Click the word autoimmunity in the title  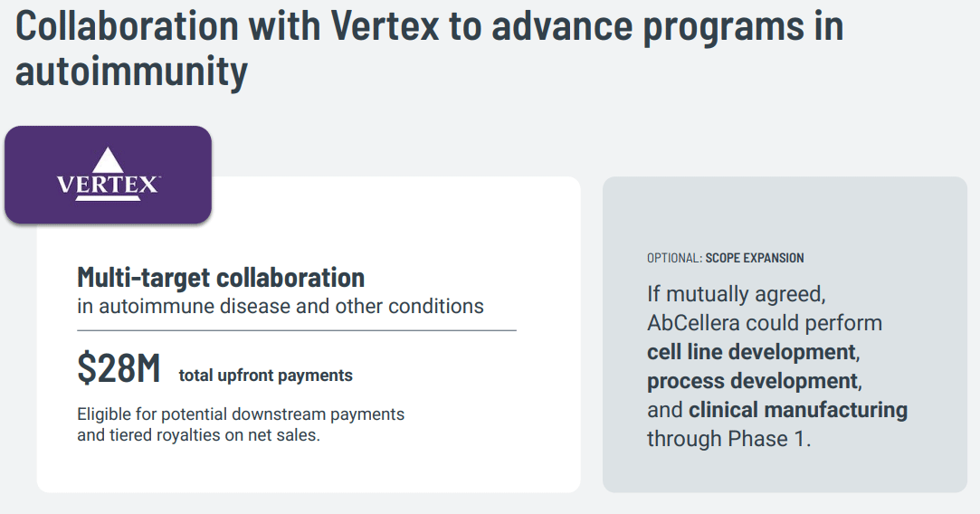pos(131,71)
